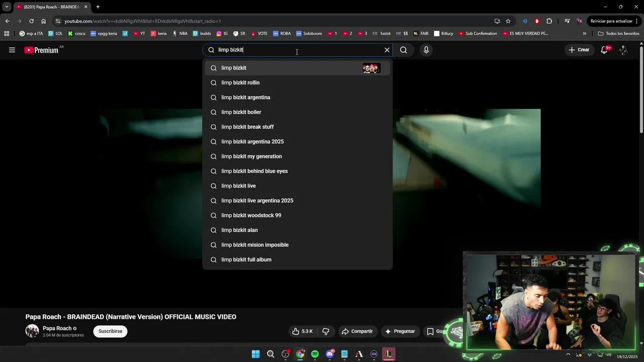Start voice search with the microphone
The height and width of the screenshot is (362, 644).
tap(426, 50)
